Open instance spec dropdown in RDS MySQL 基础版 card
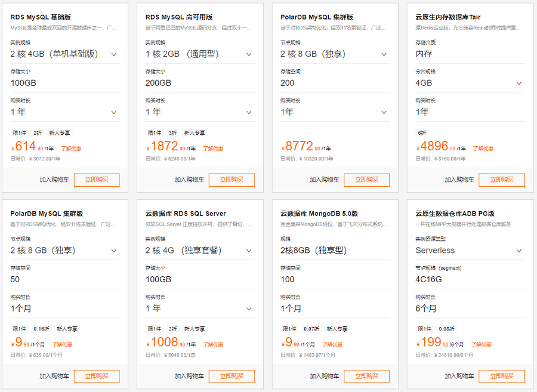Image resolution: width=537 pixels, height=392 pixels. pyautogui.click(x=64, y=54)
